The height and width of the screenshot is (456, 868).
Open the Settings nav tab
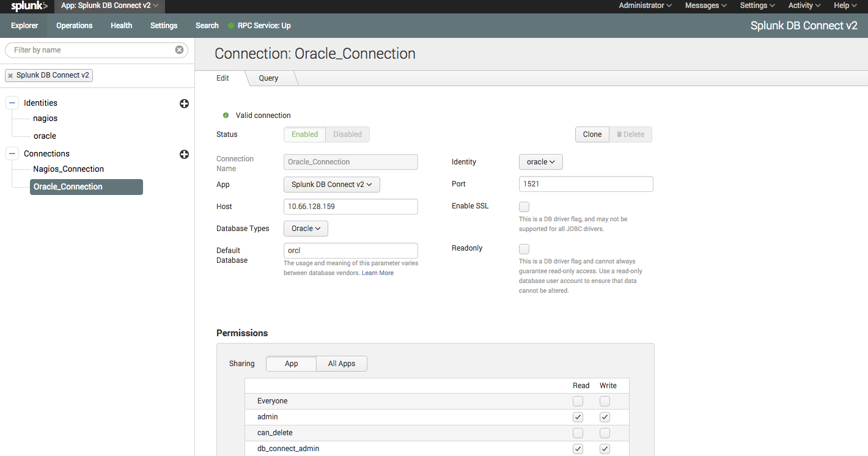point(164,26)
